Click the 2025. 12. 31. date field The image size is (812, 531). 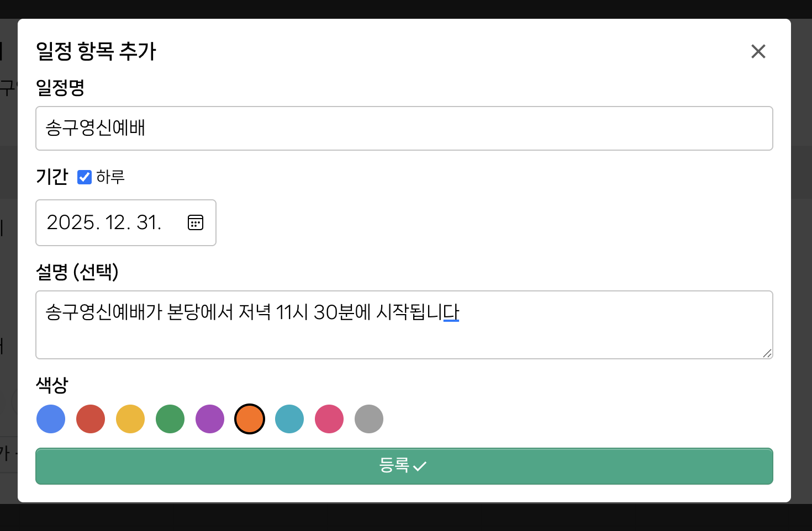click(x=104, y=222)
